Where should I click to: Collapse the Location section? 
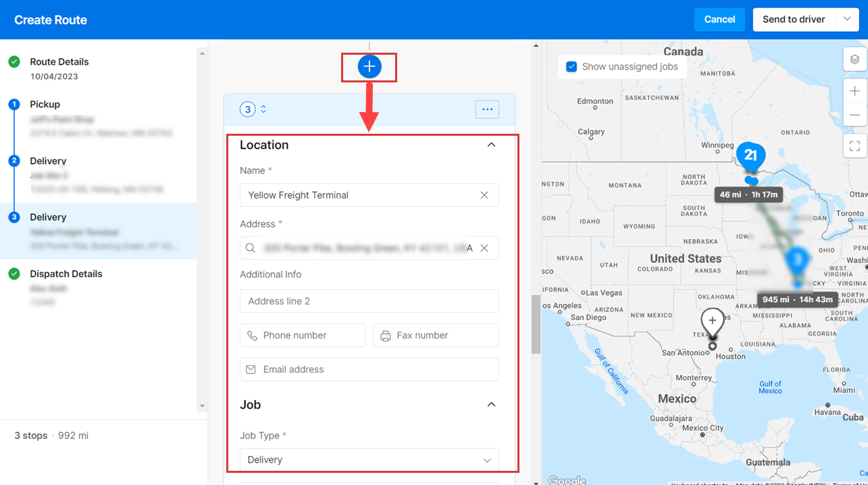click(491, 145)
